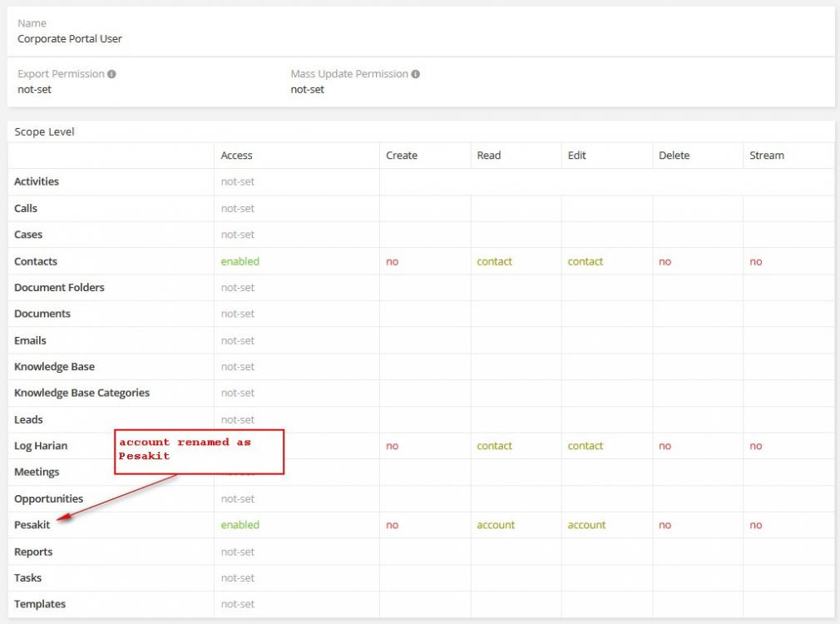This screenshot has width=840, height=624.
Task: Click the red annotation box about Pesakit
Action: coord(199,452)
